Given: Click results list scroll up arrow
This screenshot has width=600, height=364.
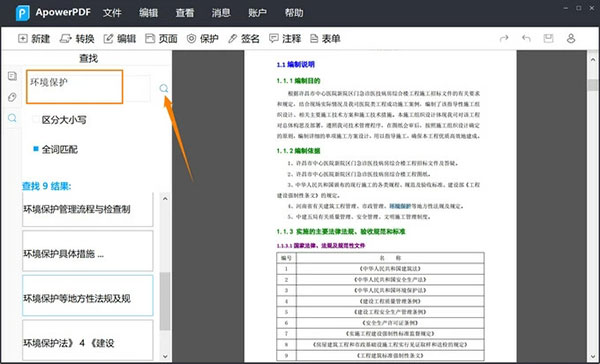Looking at the screenshot, I should click(x=165, y=198).
